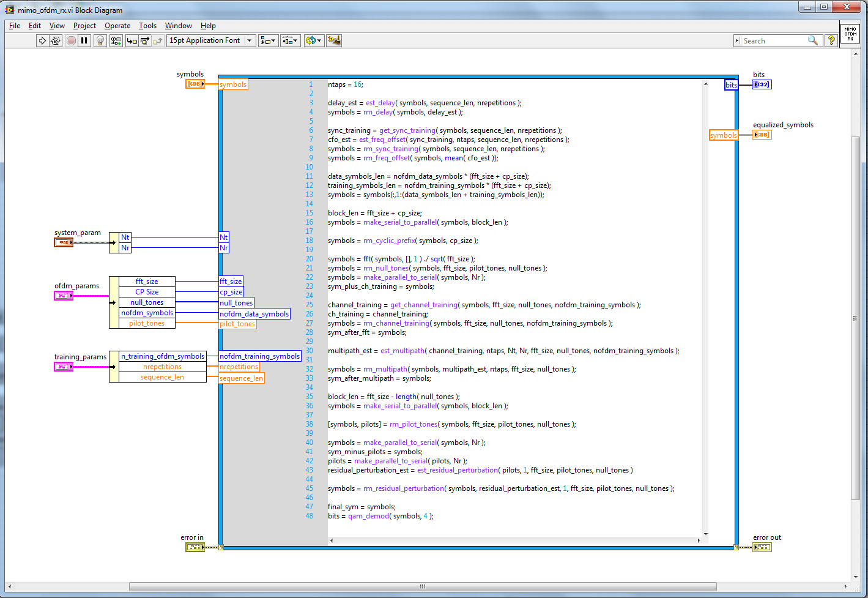Click the est_multipath function call text
Image resolution: width=868 pixels, height=598 pixels.
coord(402,351)
